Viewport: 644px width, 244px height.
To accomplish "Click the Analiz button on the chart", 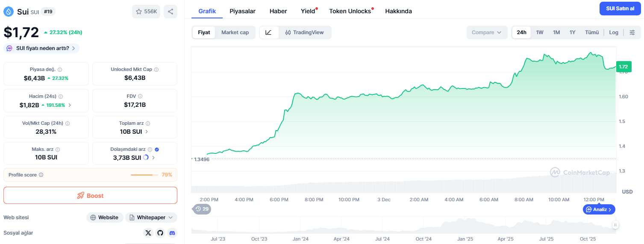I will (x=599, y=209).
